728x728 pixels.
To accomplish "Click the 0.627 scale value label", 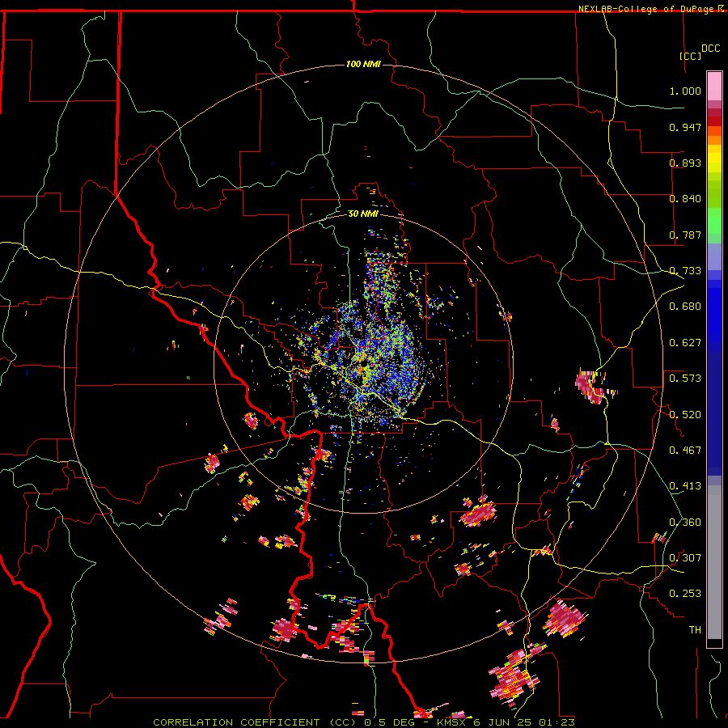I will (x=685, y=343).
